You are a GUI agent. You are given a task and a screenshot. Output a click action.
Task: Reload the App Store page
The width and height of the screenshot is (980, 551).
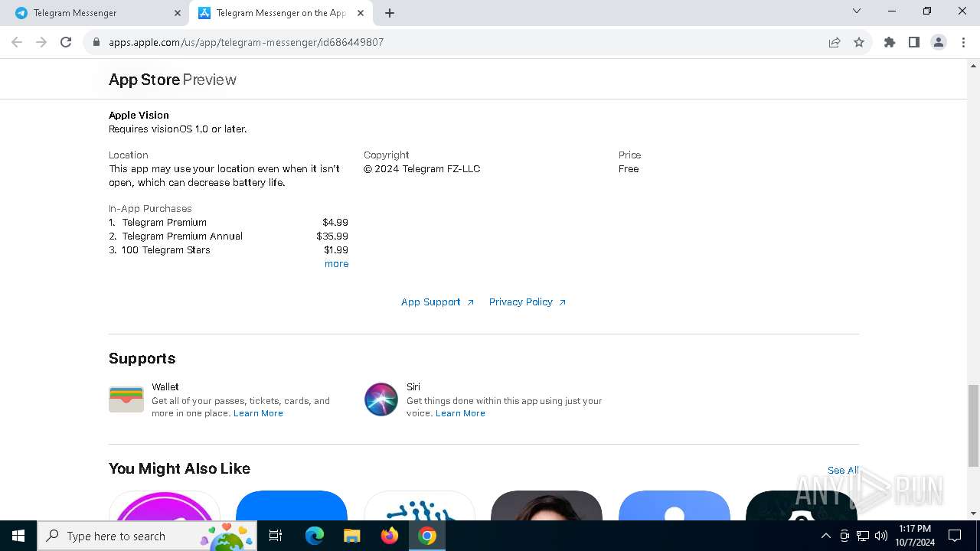click(x=66, y=42)
